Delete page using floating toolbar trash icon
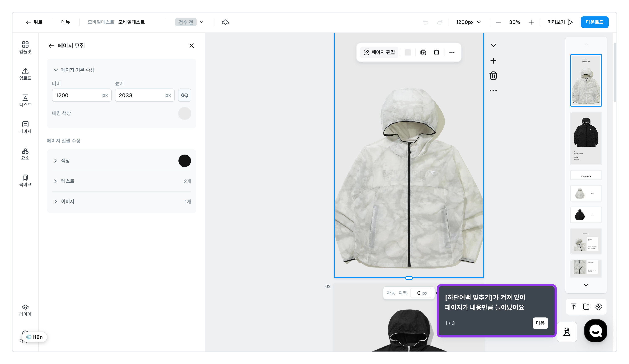 point(437,52)
